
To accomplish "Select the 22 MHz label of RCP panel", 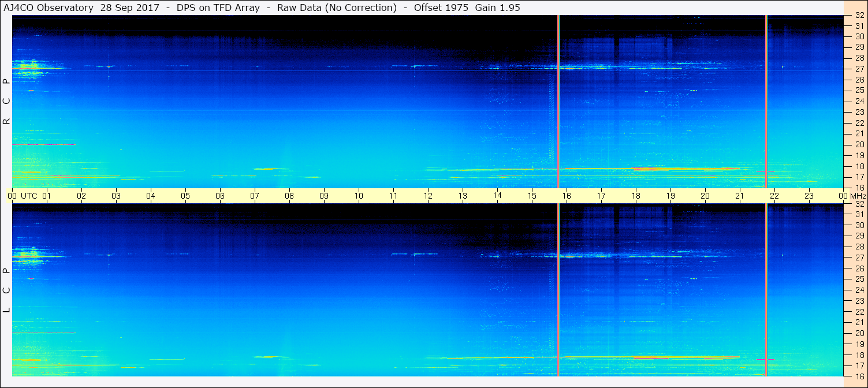I will (859, 123).
